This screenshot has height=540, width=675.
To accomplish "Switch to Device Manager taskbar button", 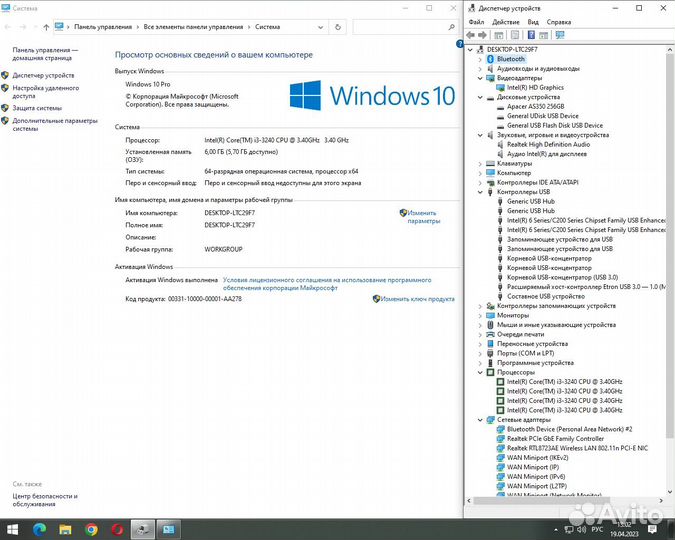I will (x=142, y=529).
